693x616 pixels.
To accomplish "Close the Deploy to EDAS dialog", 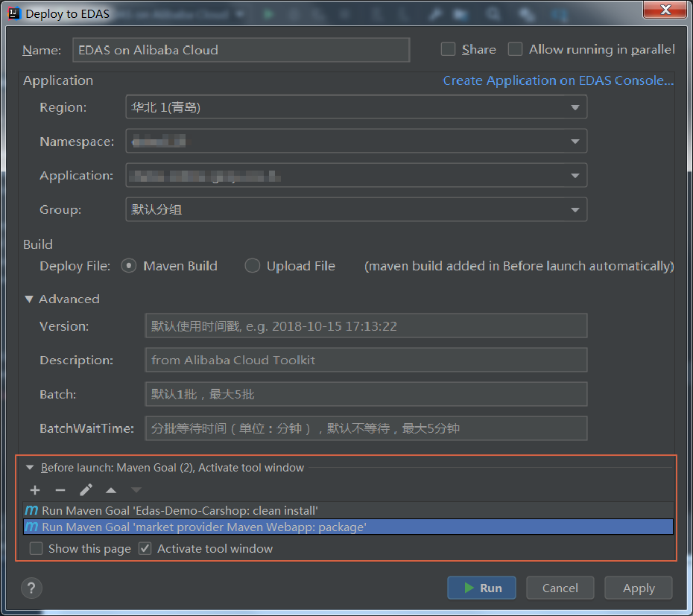I will (665, 10).
